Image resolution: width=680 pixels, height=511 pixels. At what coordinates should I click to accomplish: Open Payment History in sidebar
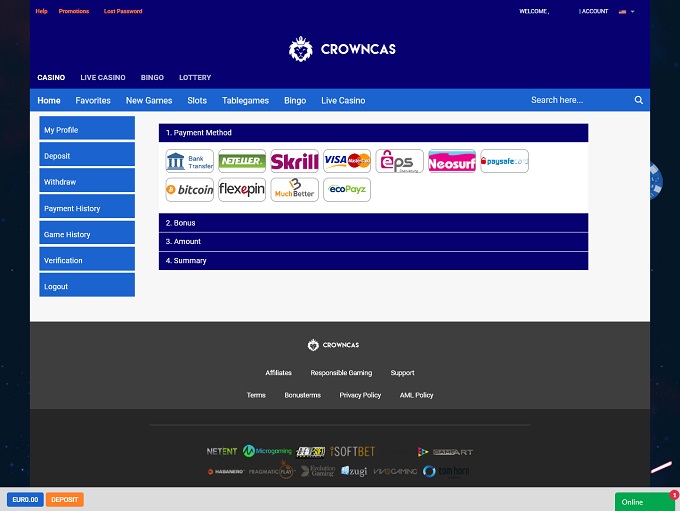click(87, 208)
